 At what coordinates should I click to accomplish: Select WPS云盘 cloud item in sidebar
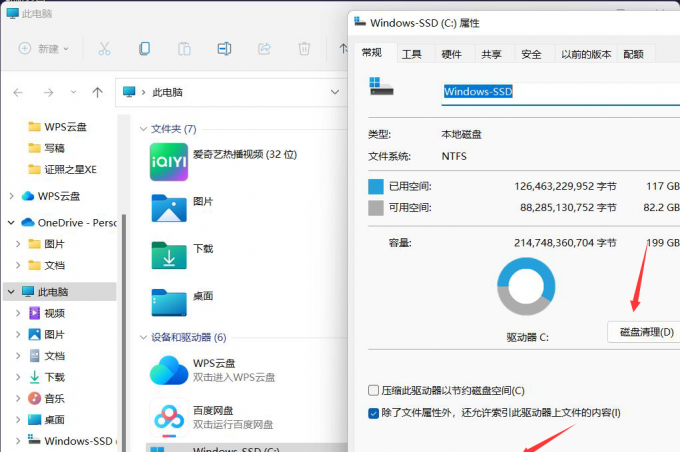pos(59,196)
